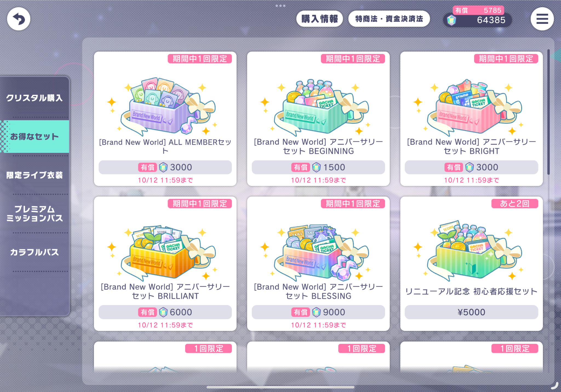
Task: Go to the カラフルパス tab
Action: point(35,252)
